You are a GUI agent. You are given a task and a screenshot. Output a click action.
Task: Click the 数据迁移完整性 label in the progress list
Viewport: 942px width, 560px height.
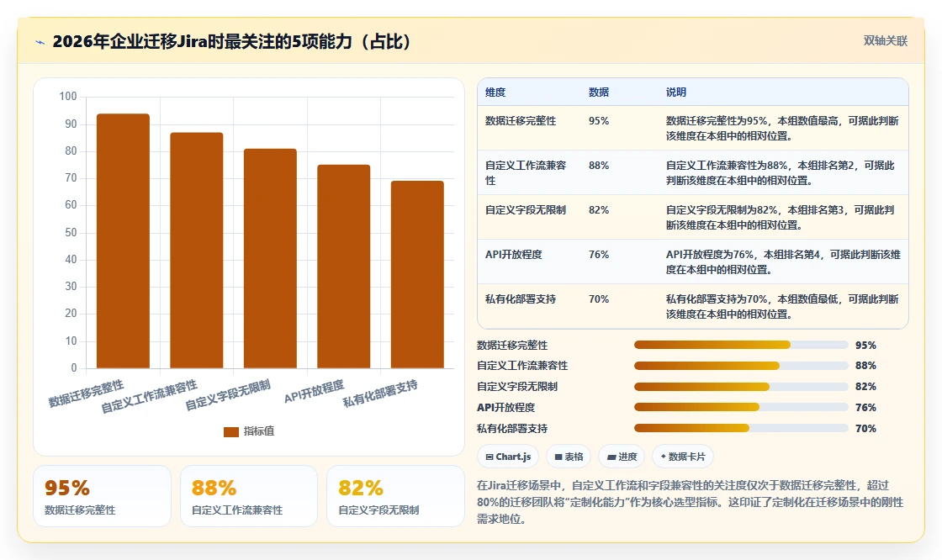pyautogui.click(x=512, y=345)
